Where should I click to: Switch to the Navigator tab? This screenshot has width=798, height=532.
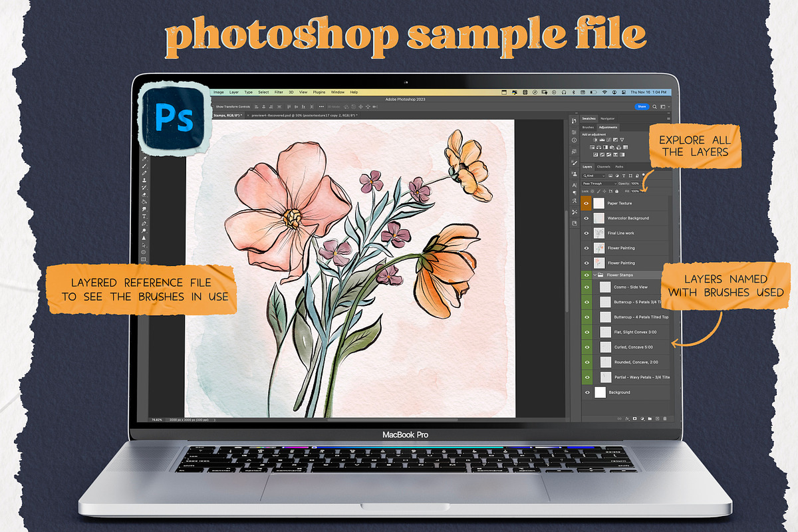(x=608, y=118)
